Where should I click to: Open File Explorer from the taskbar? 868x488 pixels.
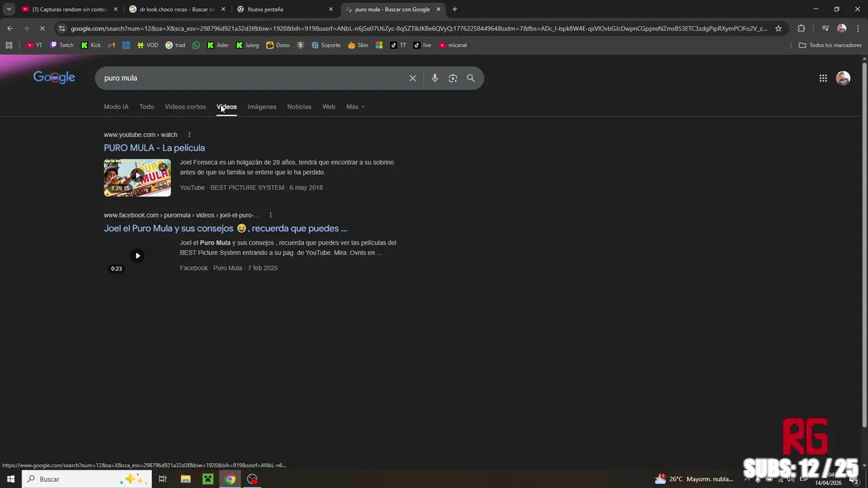pos(185,479)
